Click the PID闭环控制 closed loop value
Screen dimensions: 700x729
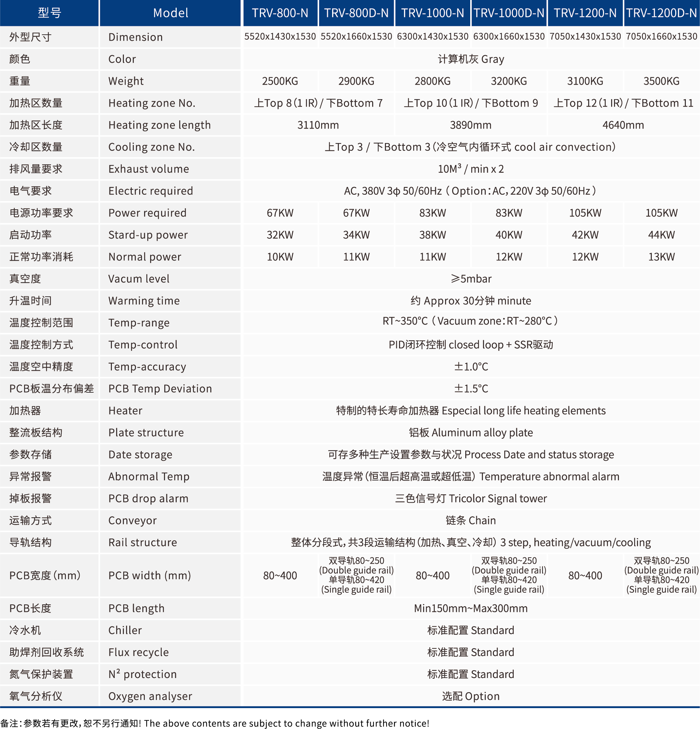coord(471,345)
